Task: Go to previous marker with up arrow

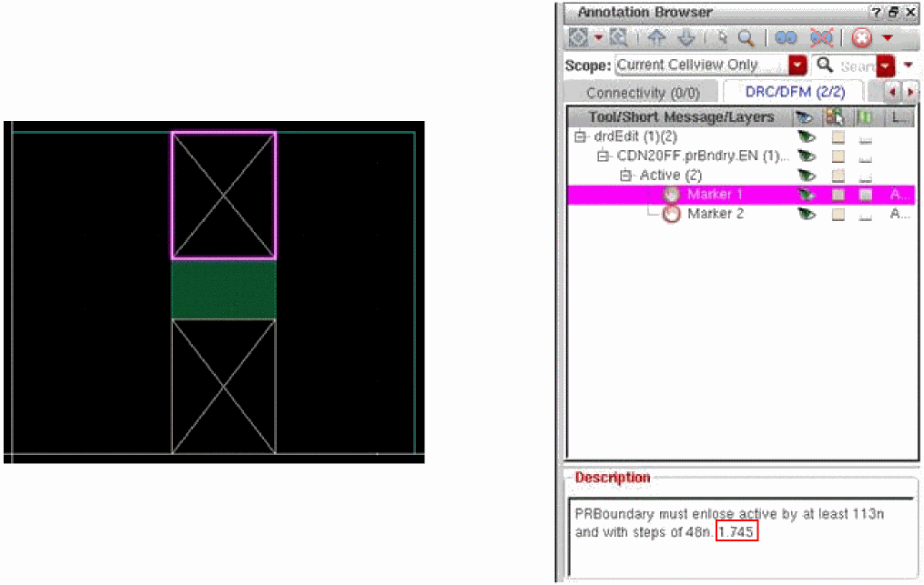Action: (x=656, y=38)
